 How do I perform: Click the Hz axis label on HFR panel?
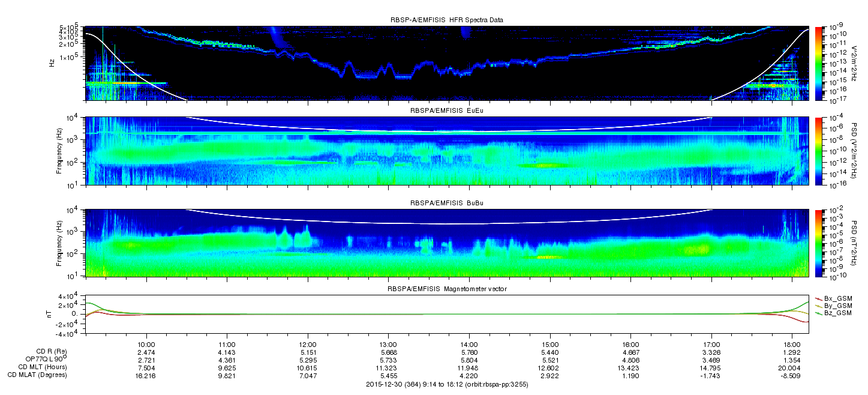point(52,63)
